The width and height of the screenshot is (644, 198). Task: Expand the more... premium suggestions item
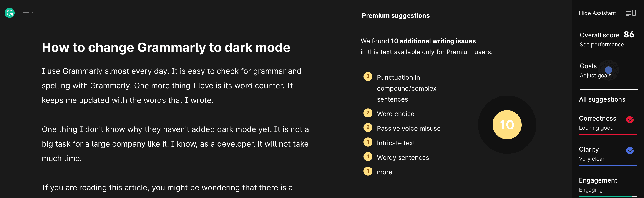(387, 172)
